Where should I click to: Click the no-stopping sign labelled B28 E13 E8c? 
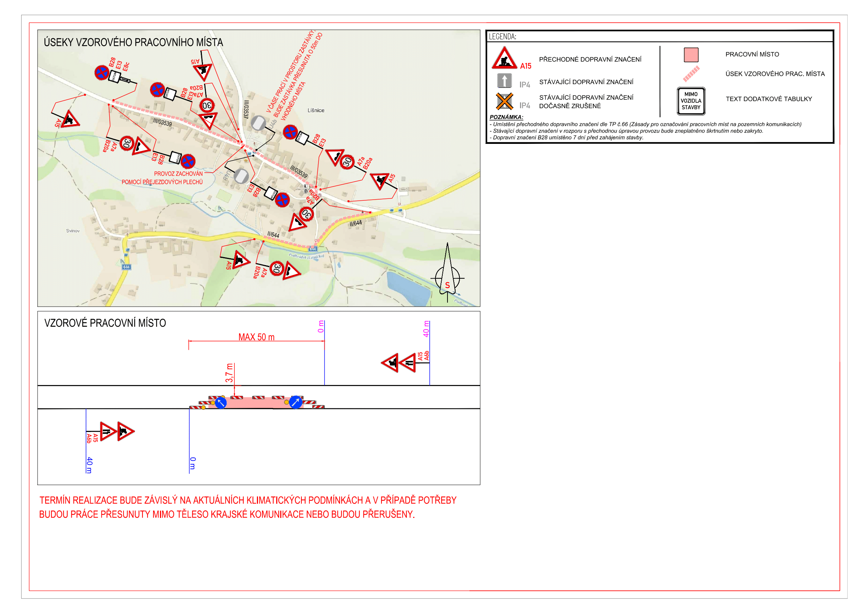pyautogui.click(x=102, y=72)
